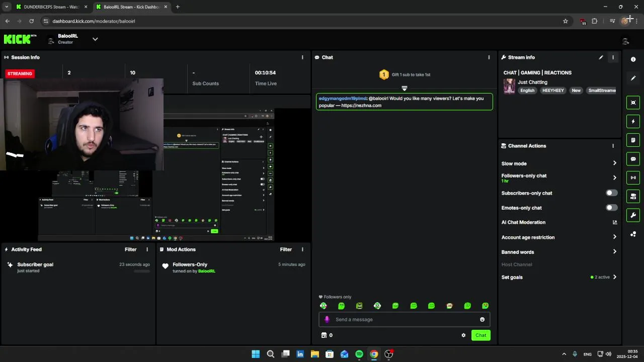
Task: Toggle the channel actions sidebar icon
Action: click(633, 197)
